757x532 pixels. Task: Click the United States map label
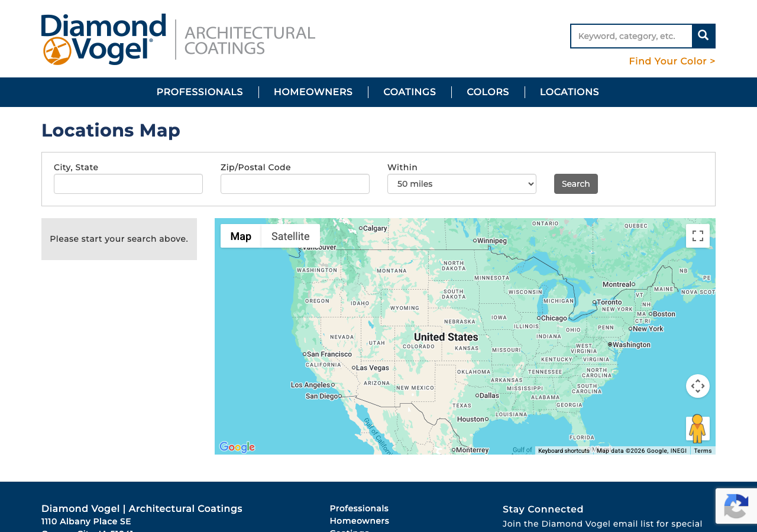[x=446, y=337]
